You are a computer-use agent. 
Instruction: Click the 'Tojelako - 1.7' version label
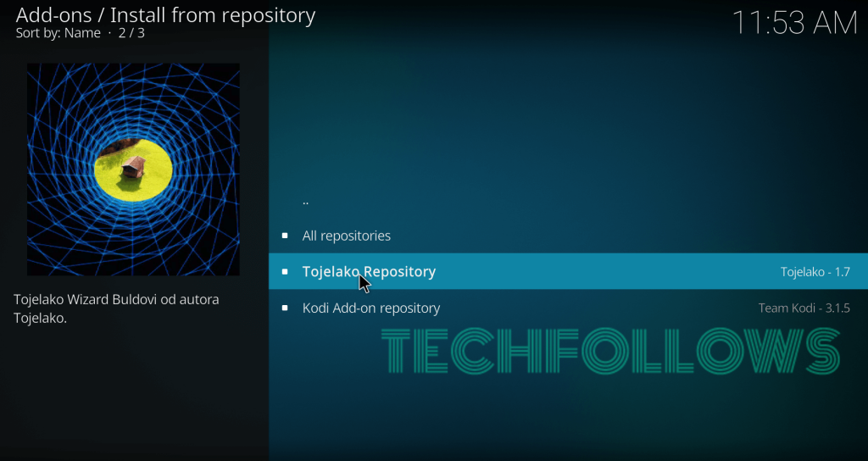pos(815,272)
